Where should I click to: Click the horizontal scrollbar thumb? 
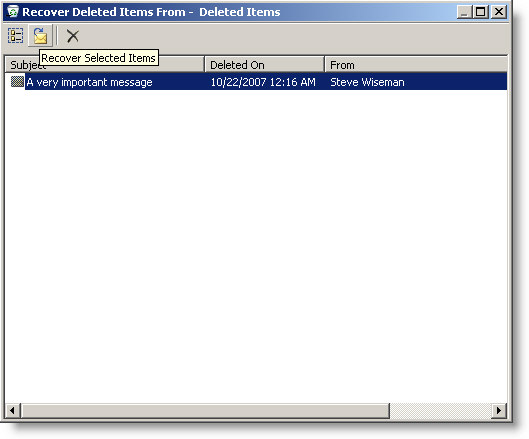point(205,411)
